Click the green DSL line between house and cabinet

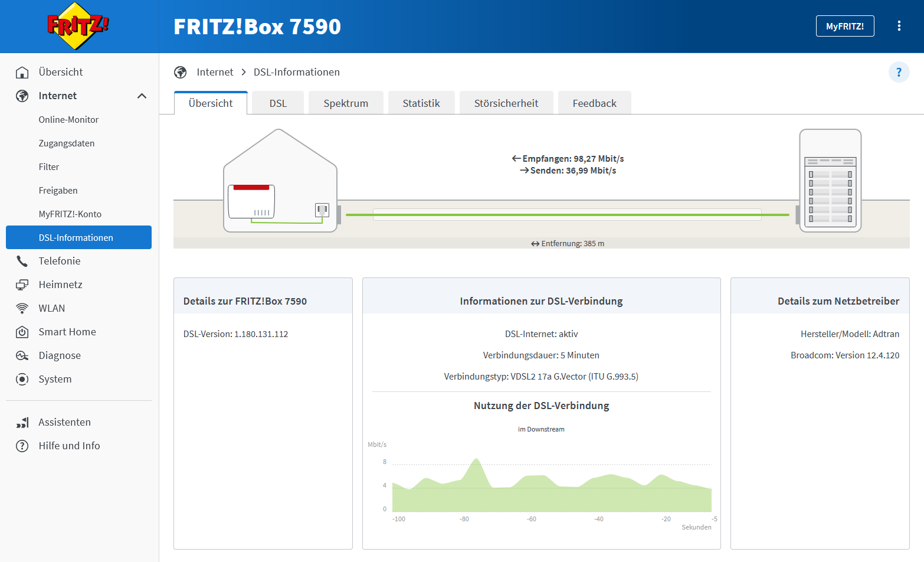(x=568, y=215)
